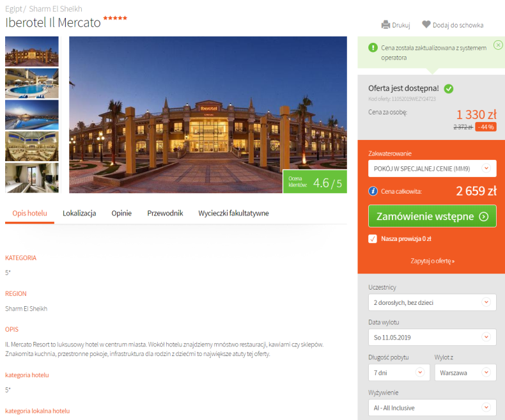The height and width of the screenshot is (420, 505).
Task: Select the hotel facade night thumbnail
Action: [32, 51]
